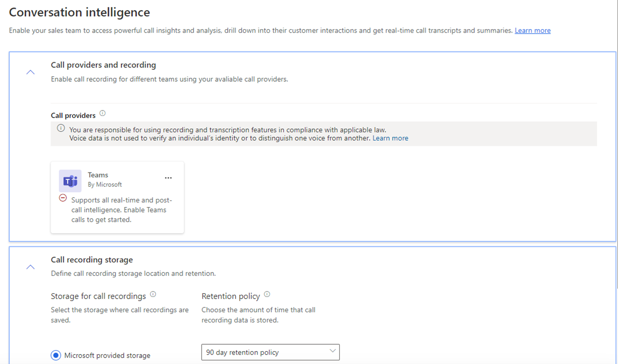618x364 pixels.
Task: Click the info icon beside Storage for call recordings
Action: (153, 294)
